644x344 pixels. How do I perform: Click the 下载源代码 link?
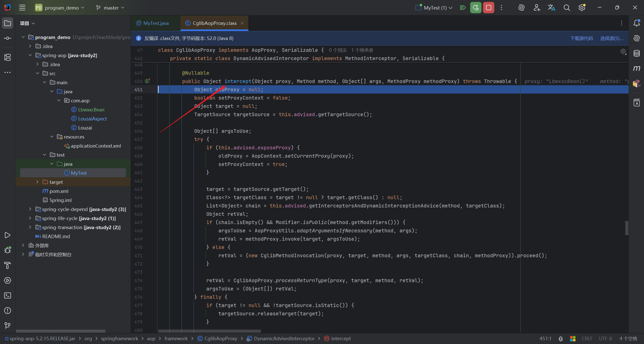pyautogui.click(x=581, y=38)
